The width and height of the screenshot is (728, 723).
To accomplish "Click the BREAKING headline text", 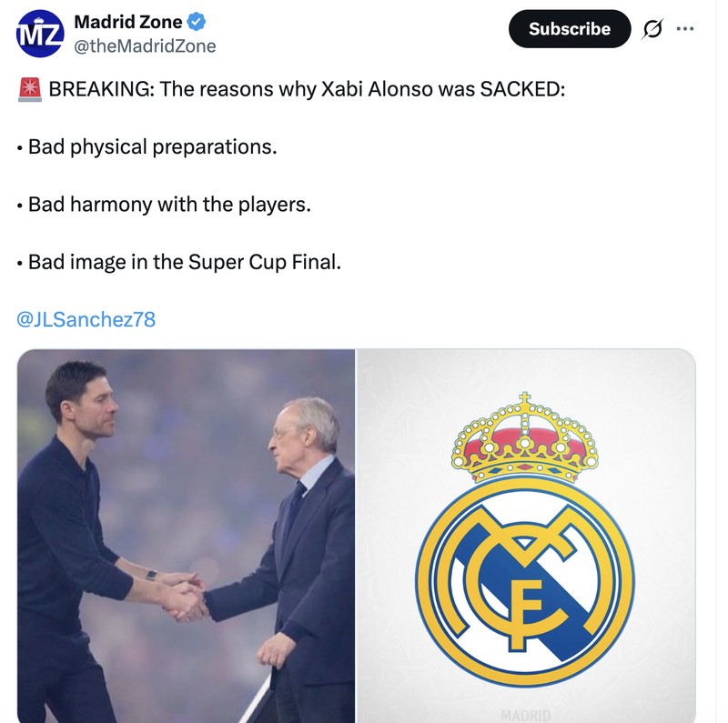I will (307, 89).
